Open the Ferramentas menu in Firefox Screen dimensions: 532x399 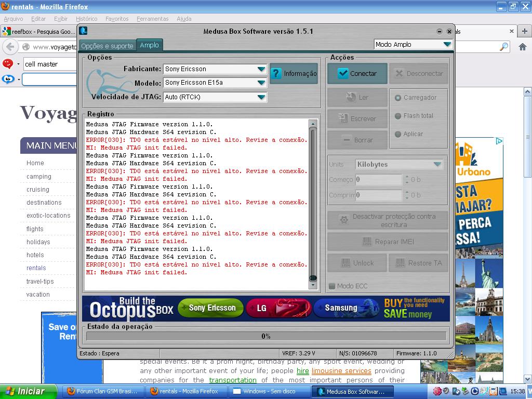[153, 19]
